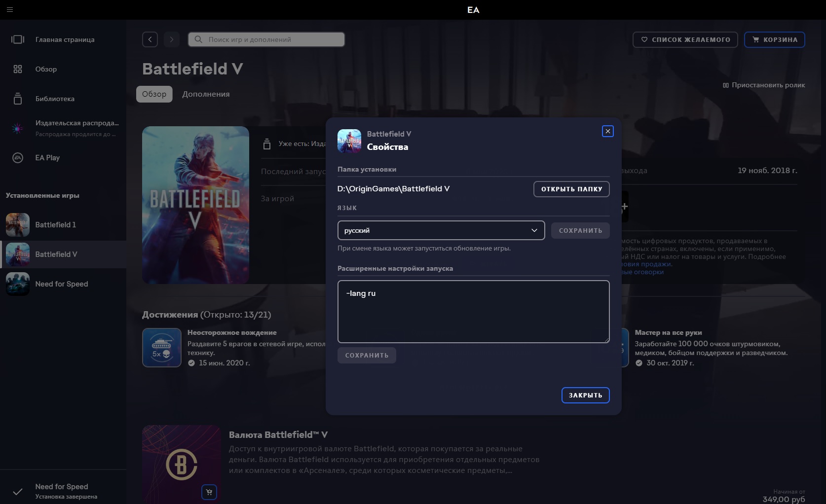Click the launch options text area
The height and width of the screenshot is (504, 826).
click(474, 312)
